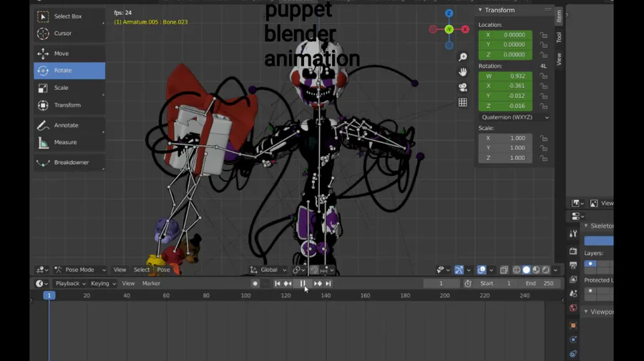
Task: Choose the Measure tool
Action: [x=69, y=142]
